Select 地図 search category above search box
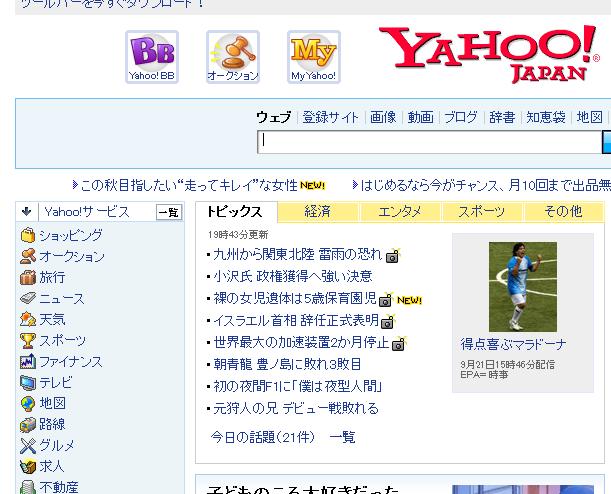 (590, 117)
